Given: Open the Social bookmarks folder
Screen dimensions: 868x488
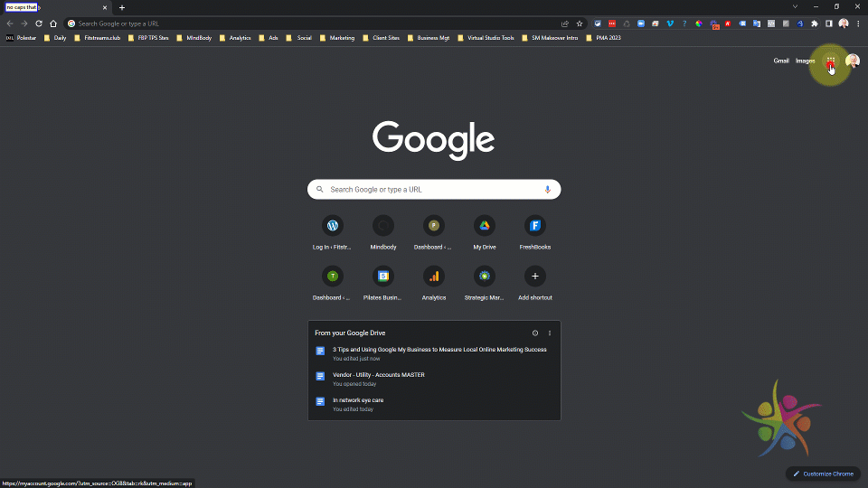Looking at the screenshot, I should point(299,38).
